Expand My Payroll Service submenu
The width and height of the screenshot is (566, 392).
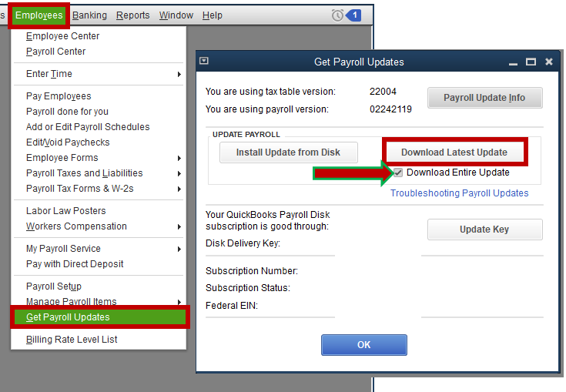[x=99, y=249]
